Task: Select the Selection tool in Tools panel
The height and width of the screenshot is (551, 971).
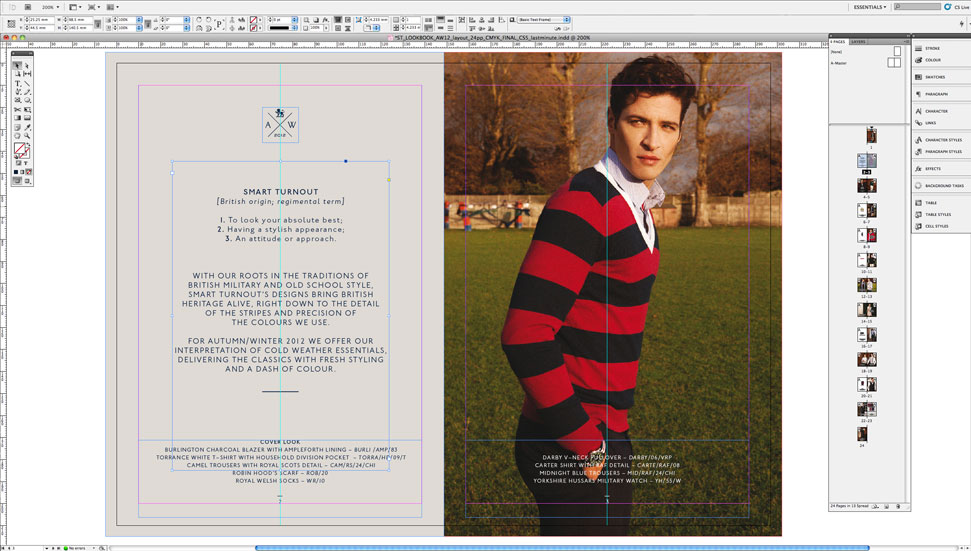Action: tap(17, 66)
